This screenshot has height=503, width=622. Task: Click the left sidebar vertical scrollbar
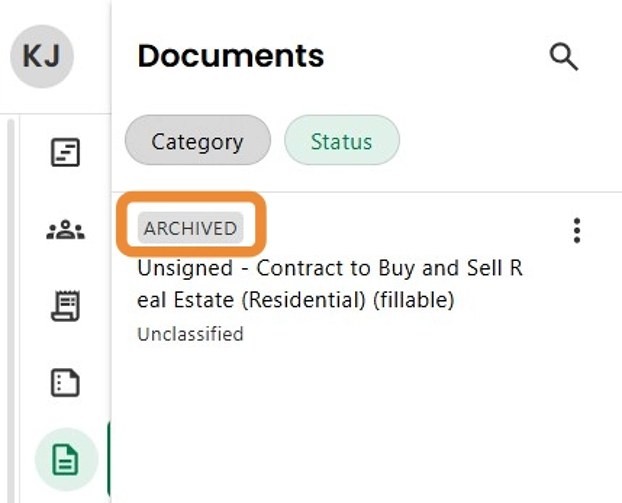(x=9, y=300)
